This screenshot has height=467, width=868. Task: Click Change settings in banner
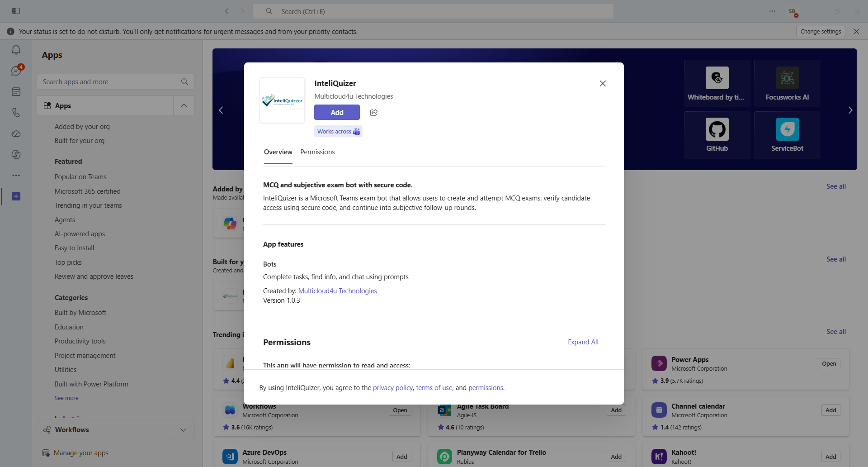click(x=821, y=31)
